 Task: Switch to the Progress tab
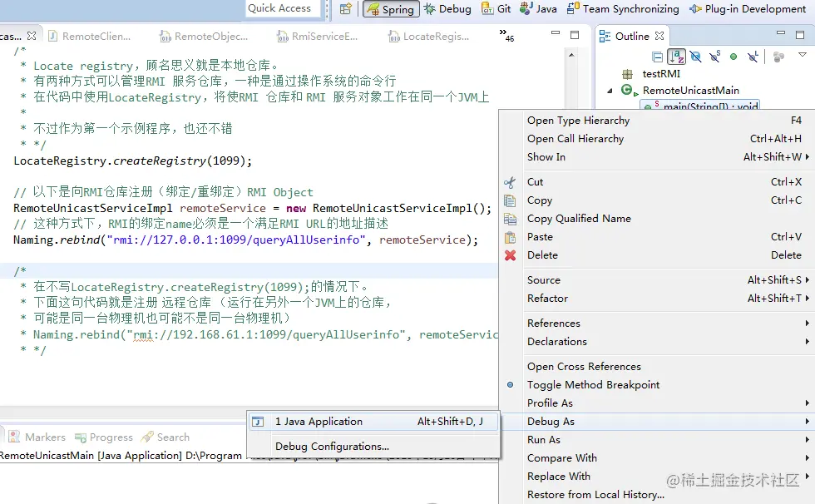click(103, 437)
